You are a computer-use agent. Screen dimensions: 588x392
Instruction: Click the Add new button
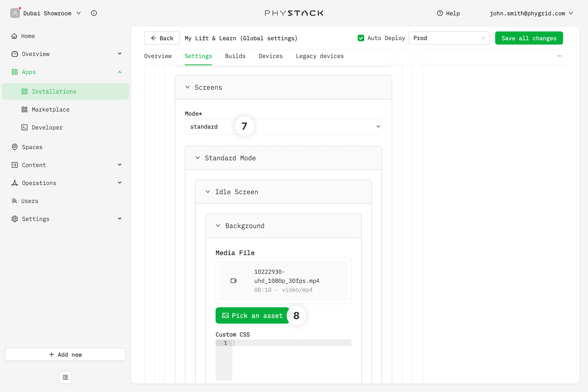(x=65, y=354)
